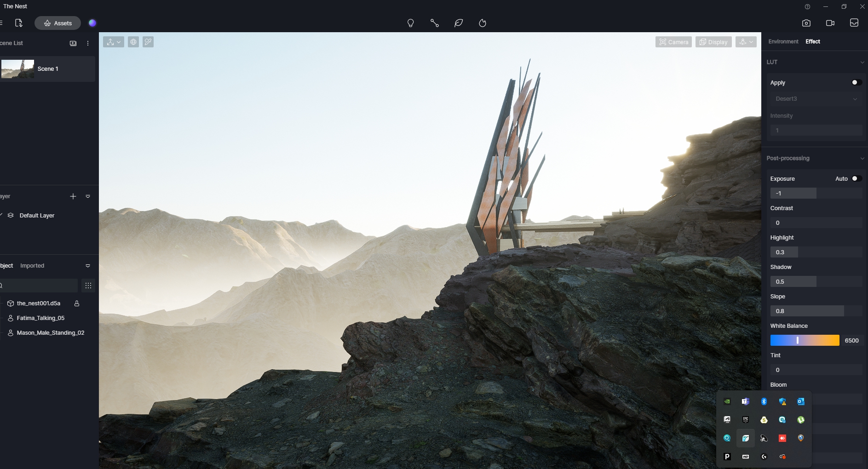
Task: Click the purple AI orb icon
Action: (x=92, y=23)
